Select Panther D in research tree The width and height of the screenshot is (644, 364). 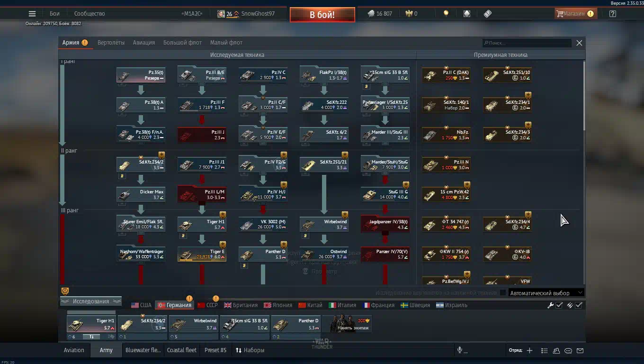263,255
